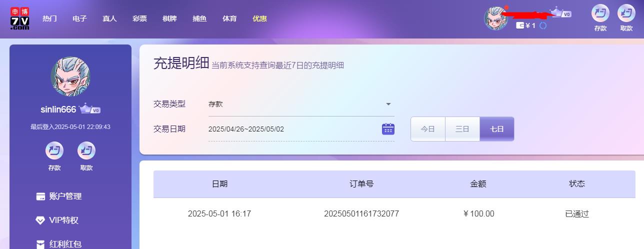Click the wallet balance icon in header
Viewport: 644px width, 249px height.
point(520,25)
